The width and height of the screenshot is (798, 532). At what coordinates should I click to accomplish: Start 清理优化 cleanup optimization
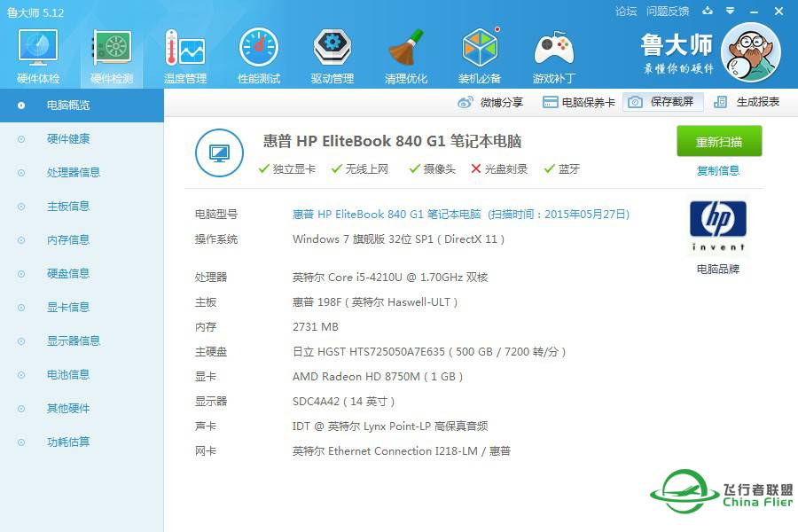click(x=405, y=53)
